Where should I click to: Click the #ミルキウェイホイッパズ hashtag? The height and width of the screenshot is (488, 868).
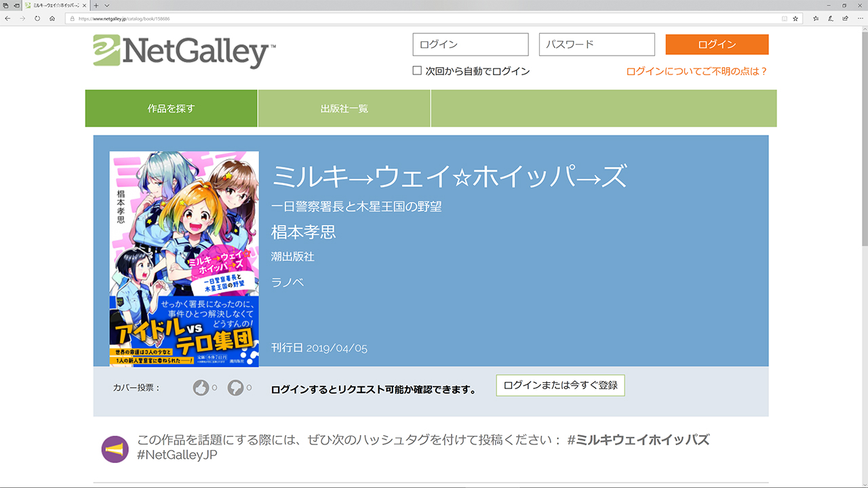(x=638, y=439)
